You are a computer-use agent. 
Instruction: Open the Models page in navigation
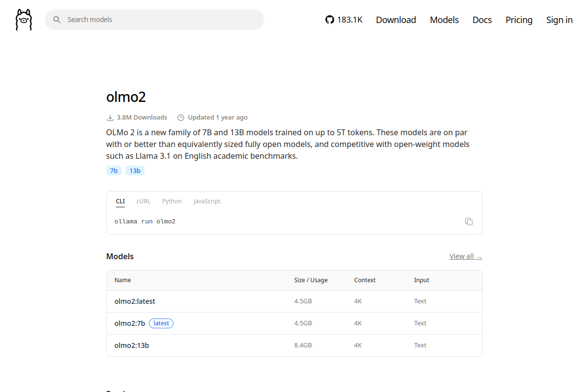[444, 20]
